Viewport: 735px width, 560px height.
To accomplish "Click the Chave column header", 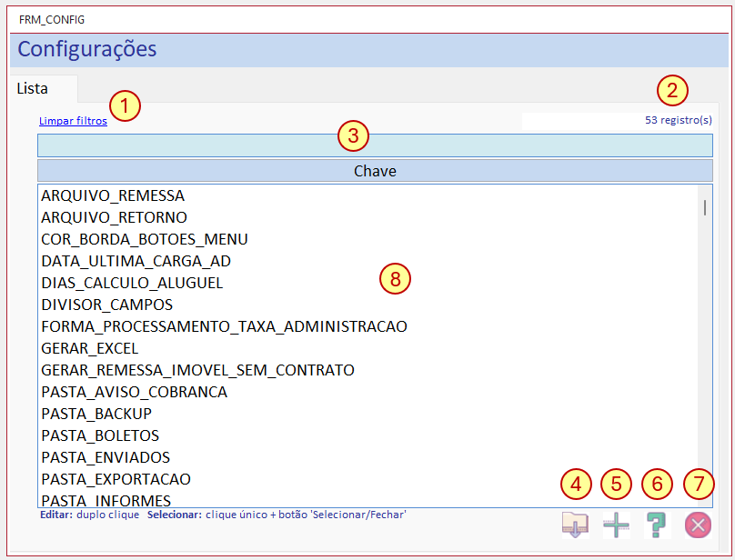I will [375, 171].
